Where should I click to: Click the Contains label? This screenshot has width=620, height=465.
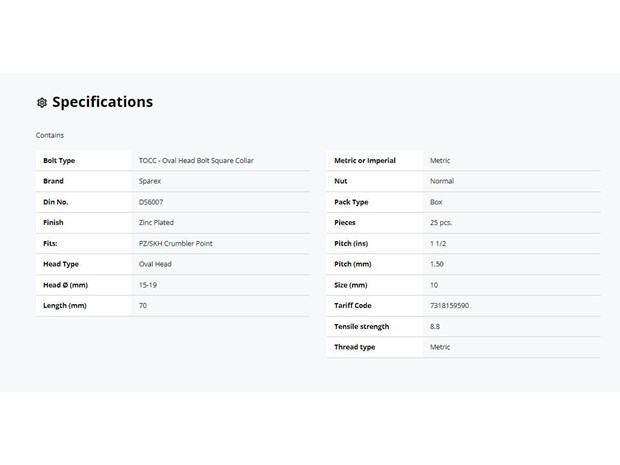click(50, 135)
